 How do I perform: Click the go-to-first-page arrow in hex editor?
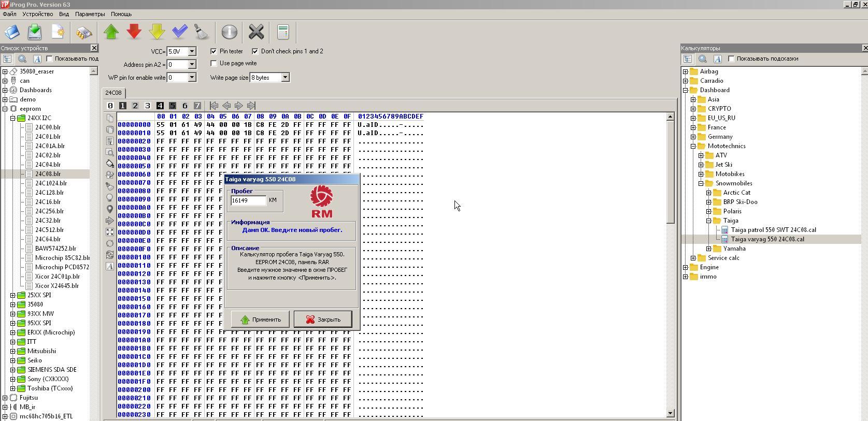coord(214,106)
